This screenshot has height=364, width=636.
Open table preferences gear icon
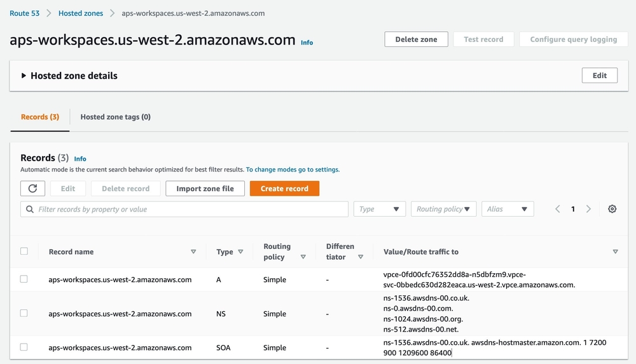tap(612, 209)
